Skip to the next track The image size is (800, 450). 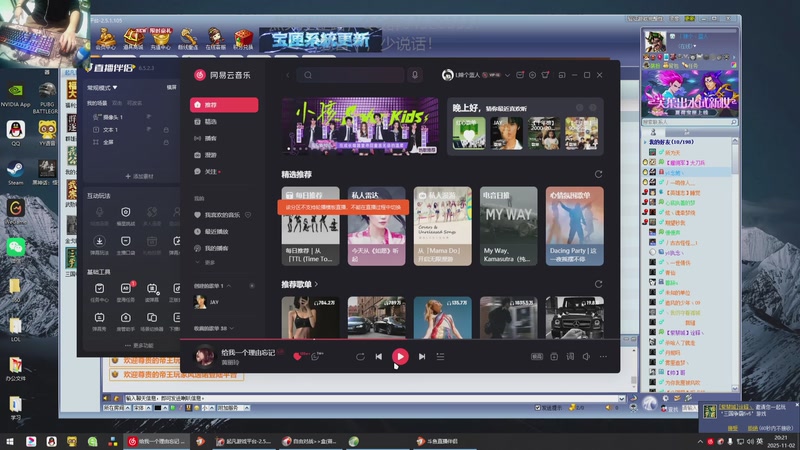click(x=422, y=357)
